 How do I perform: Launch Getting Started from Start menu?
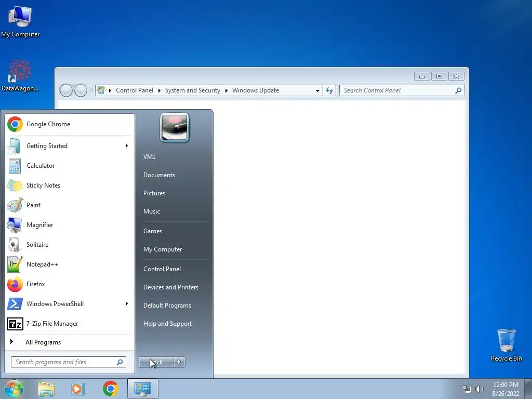click(69, 146)
